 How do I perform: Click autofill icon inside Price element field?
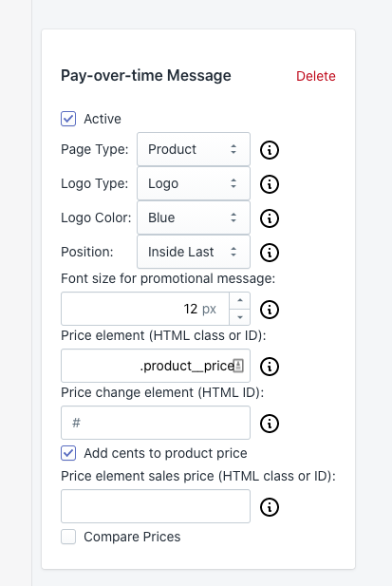point(238,366)
